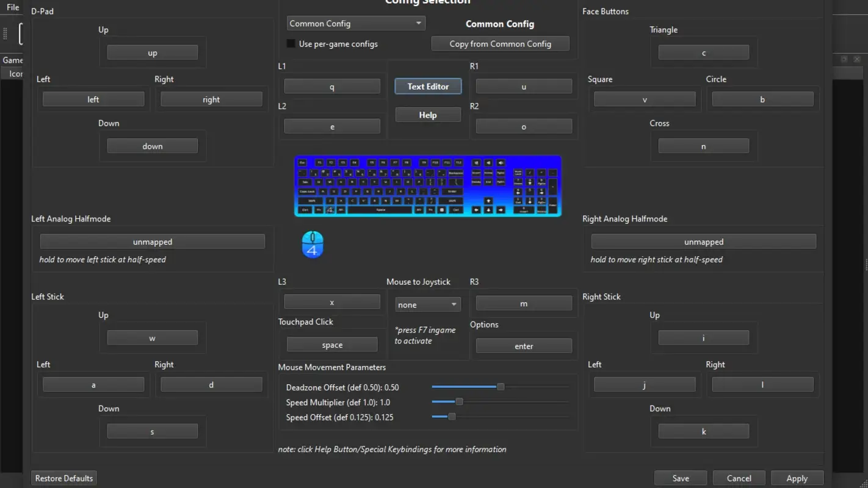Rebind the D-Pad Up key

point(153,52)
